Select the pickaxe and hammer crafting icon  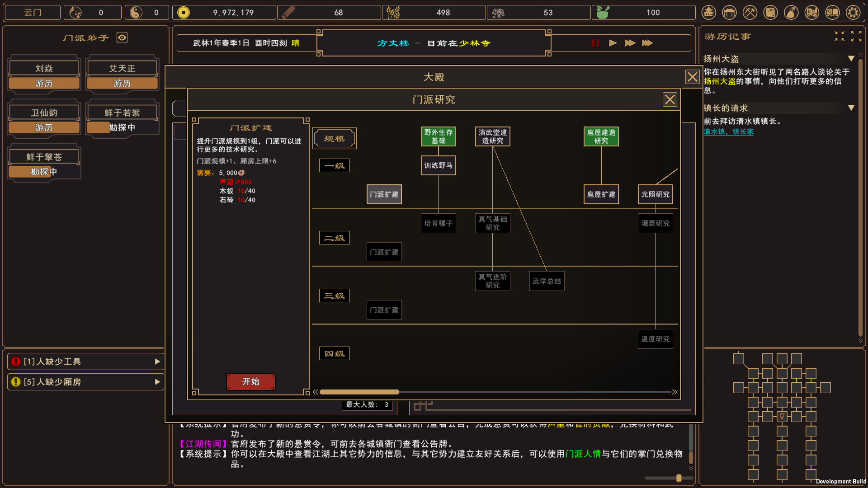click(x=750, y=12)
